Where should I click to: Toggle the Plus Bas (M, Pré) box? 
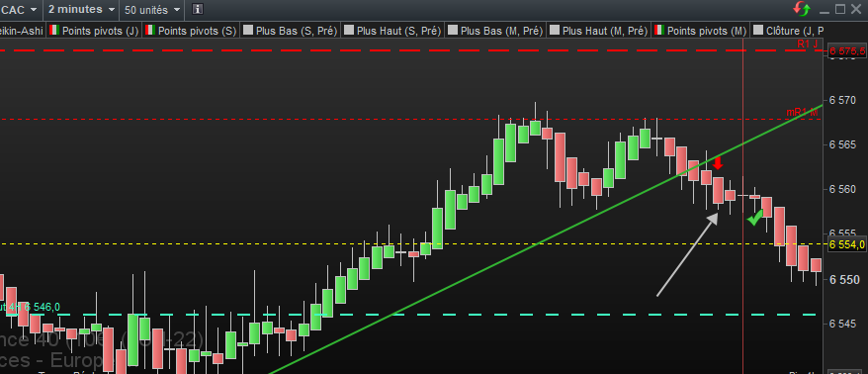tap(452, 31)
